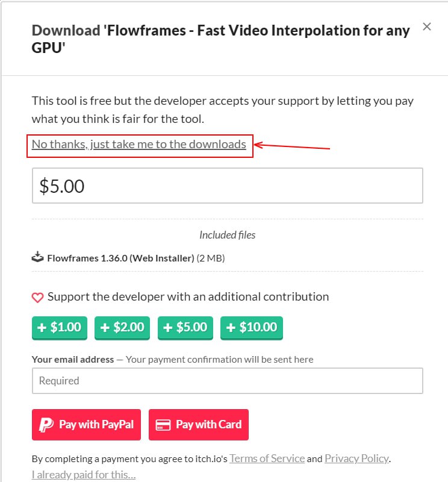Click the 'Your email address' label

[73, 360]
